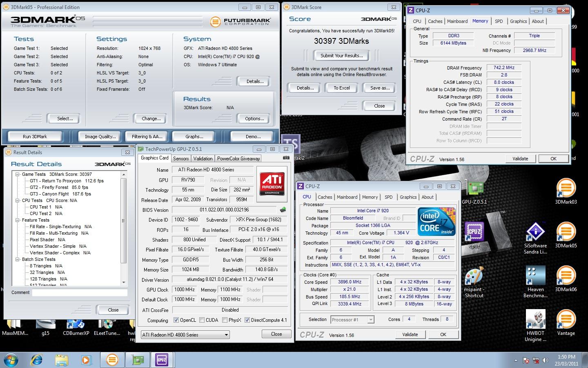The image size is (588, 368).
Task: Open the Vantage desktop shortcut
Action: point(566,323)
